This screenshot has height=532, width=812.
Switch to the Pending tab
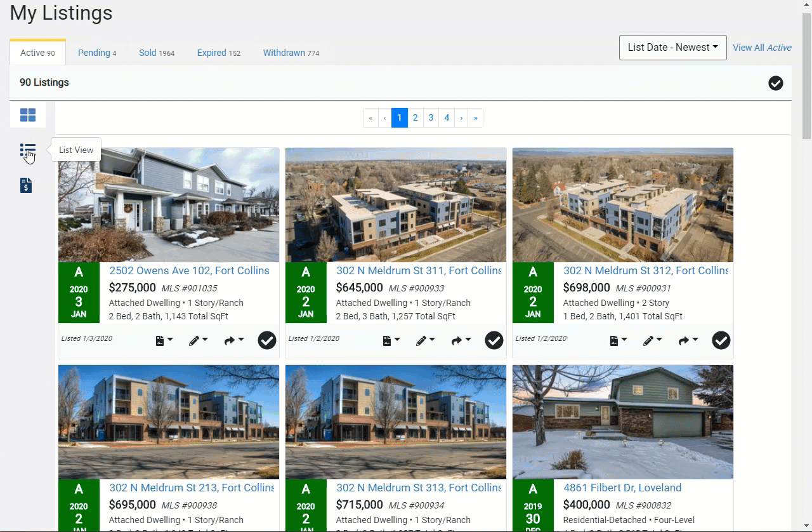coord(96,53)
